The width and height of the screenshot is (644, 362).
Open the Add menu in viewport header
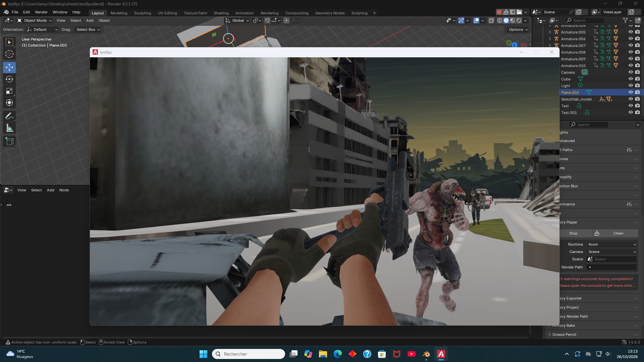click(90, 20)
